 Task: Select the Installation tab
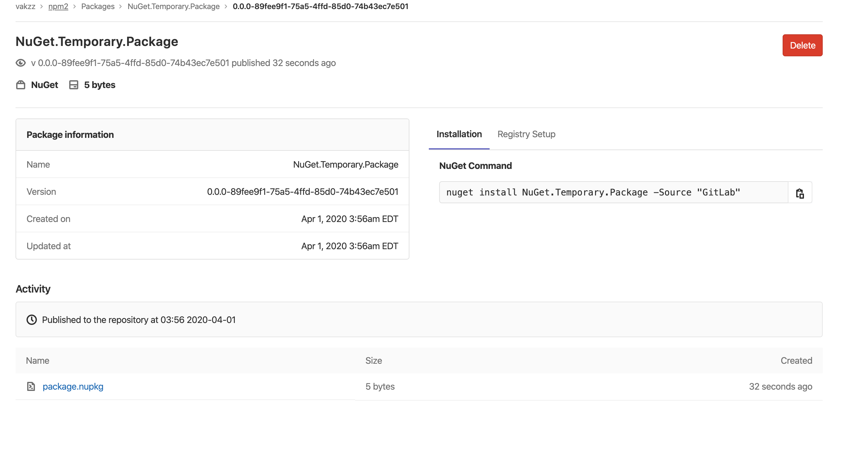tap(459, 134)
